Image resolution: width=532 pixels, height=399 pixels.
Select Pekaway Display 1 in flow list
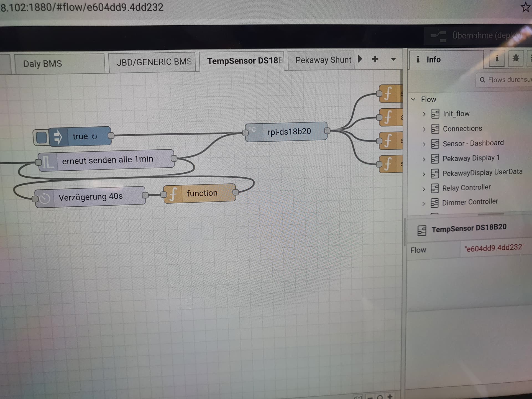pyautogui.click(x=471, y=158)
